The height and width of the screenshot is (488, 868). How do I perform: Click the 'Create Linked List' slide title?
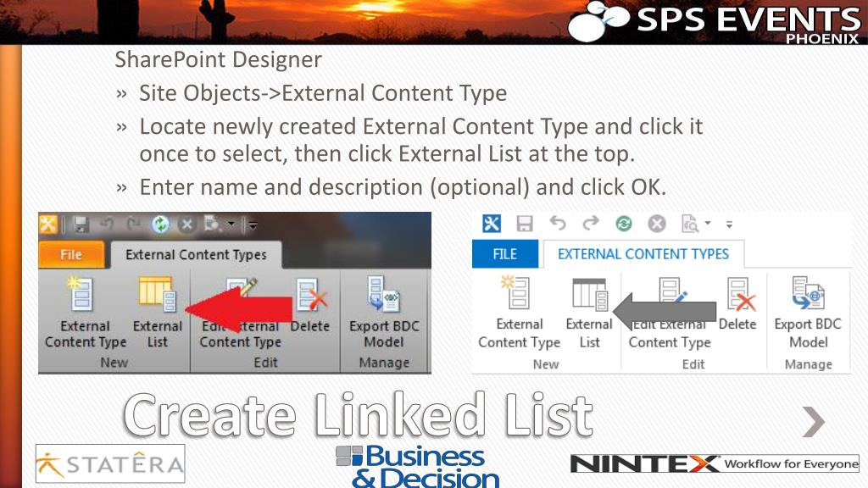click(359, 415)
